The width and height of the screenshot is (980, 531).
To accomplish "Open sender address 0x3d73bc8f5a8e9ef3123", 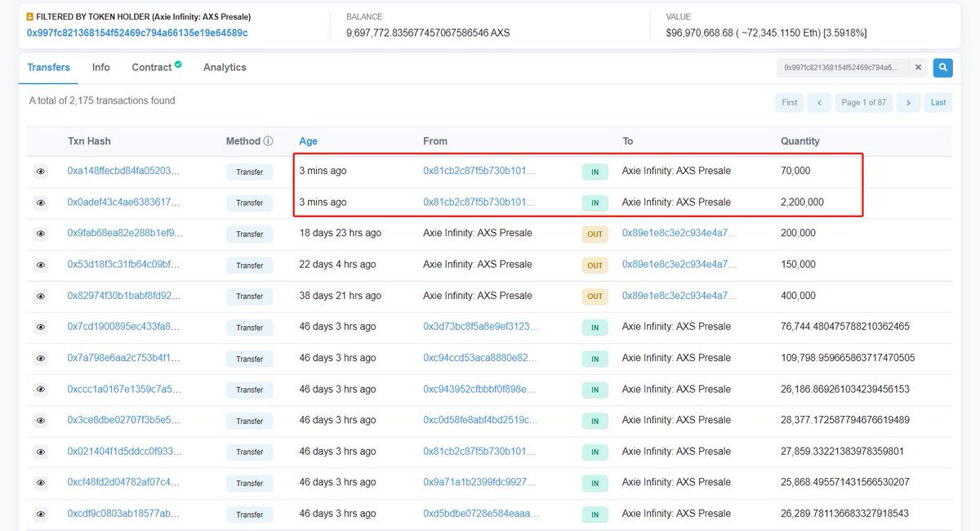I will [481, 326].
